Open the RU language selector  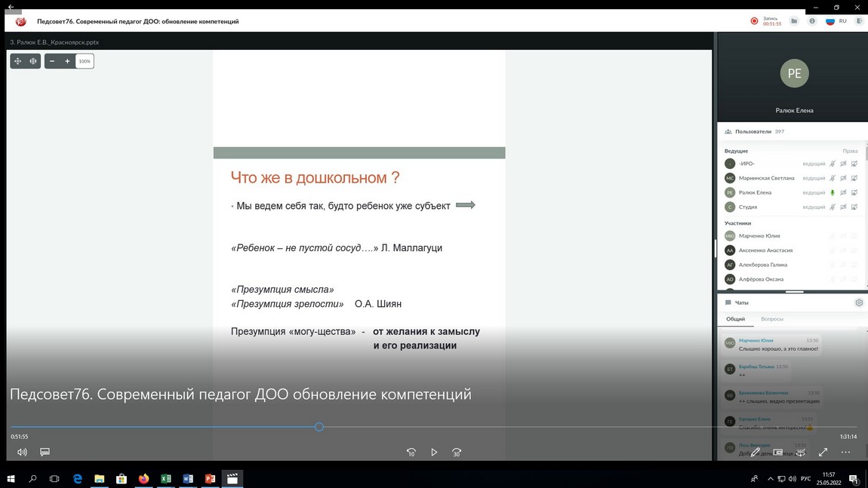tap(836, 21)
